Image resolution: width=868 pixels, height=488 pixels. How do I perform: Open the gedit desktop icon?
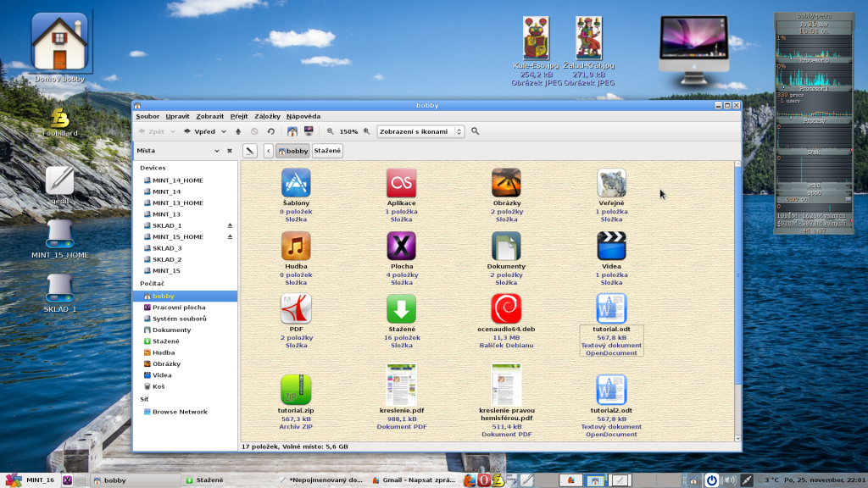click(x=60, y=180)
